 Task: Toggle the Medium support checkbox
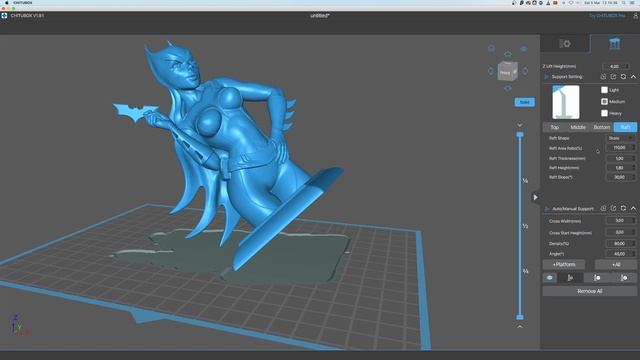tap(604, 101)
